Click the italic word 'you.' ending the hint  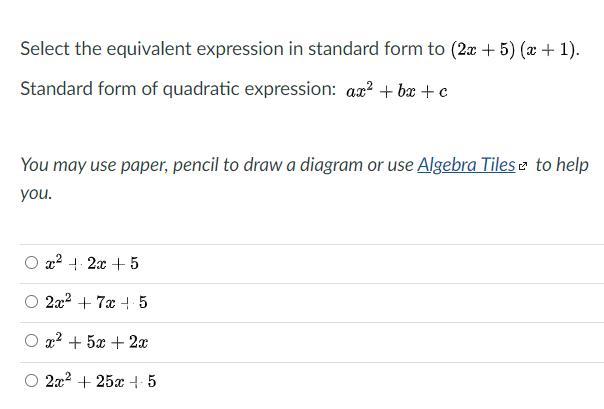[x=36, y=193]
